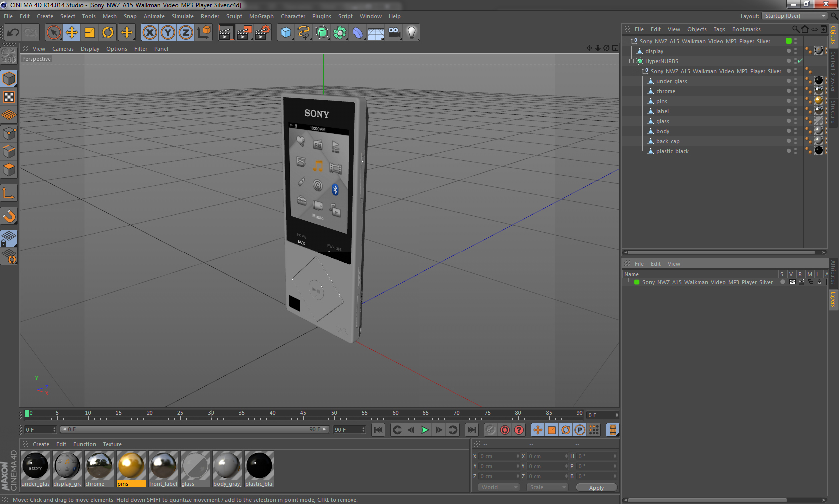The height and width of the screenshot is (504, 839).
Task: Render the active view clapper icon
Action: click(x=226, y=33)
